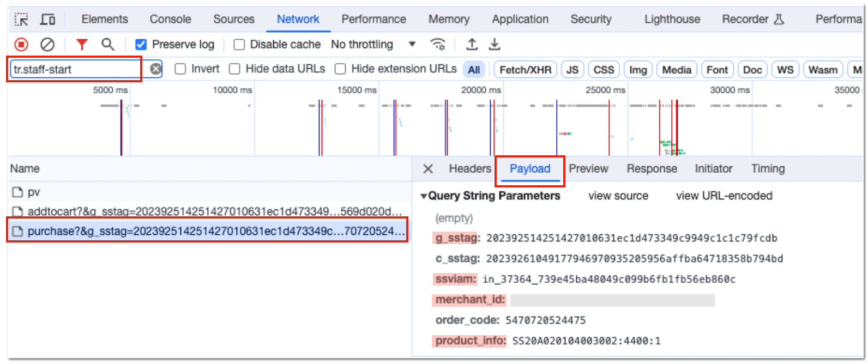Stop recording network log

(21, 45)
